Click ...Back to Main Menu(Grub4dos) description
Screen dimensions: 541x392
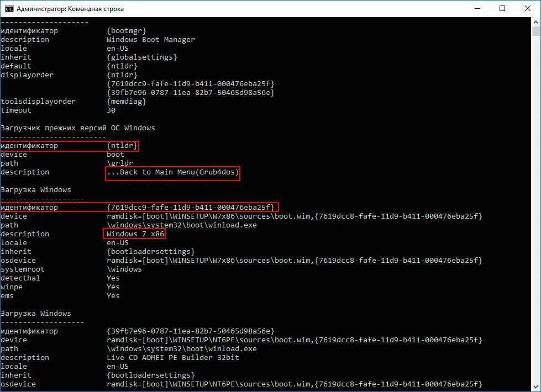[173, 172]
